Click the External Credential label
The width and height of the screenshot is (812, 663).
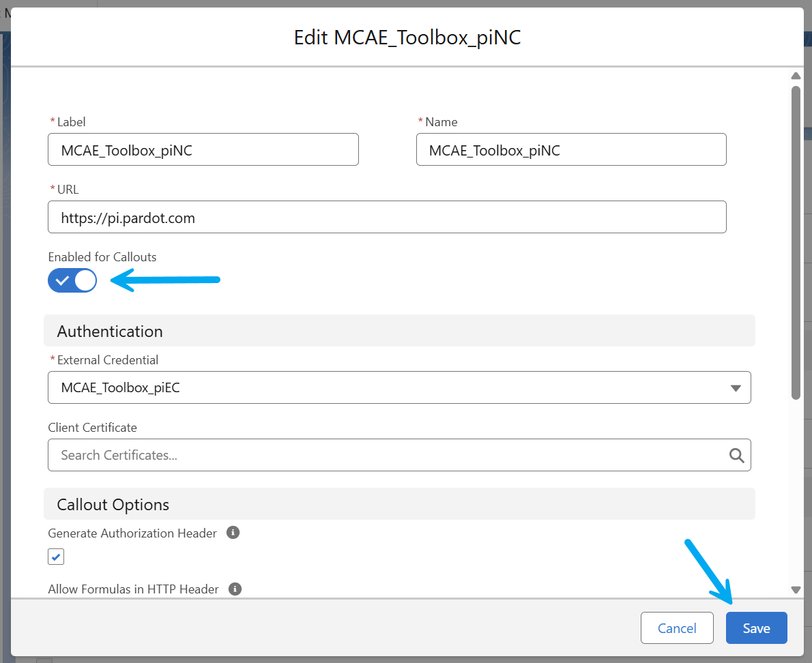pyautogui.click(x=108, y=359)
